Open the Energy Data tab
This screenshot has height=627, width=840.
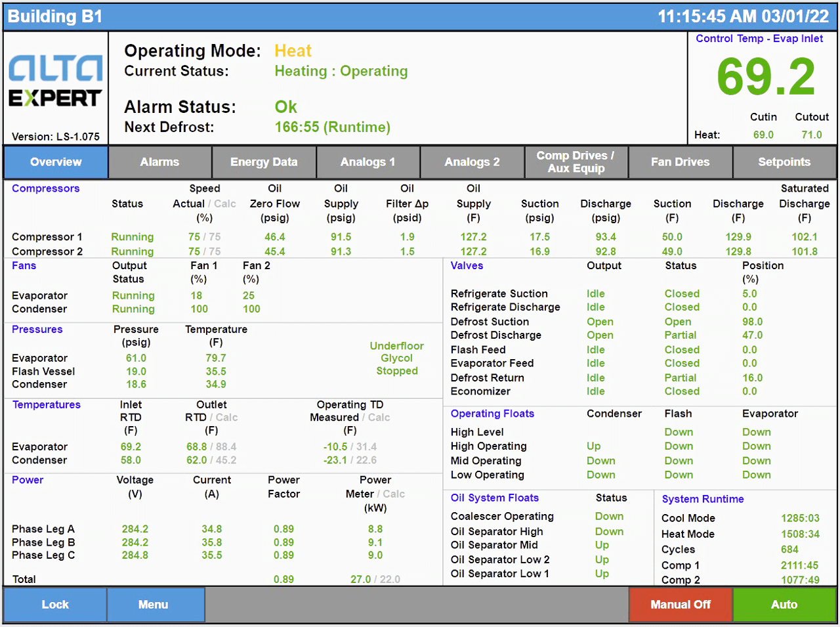[264, 162]
